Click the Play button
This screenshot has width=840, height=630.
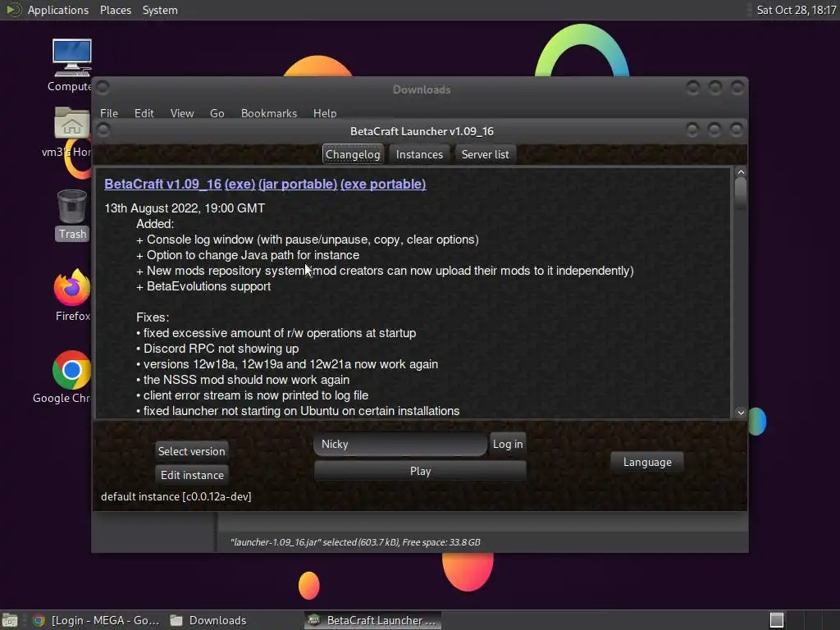pos(420,471)
